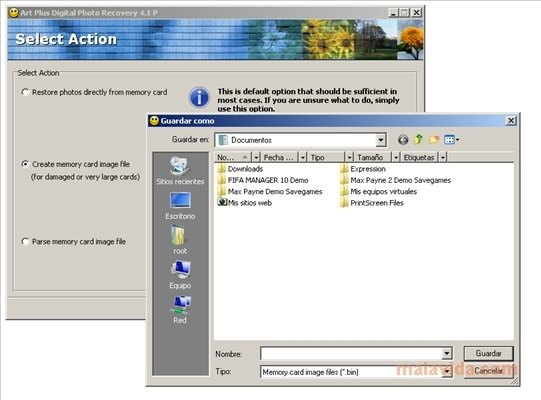Select the Expression folder

click(363, 169)
